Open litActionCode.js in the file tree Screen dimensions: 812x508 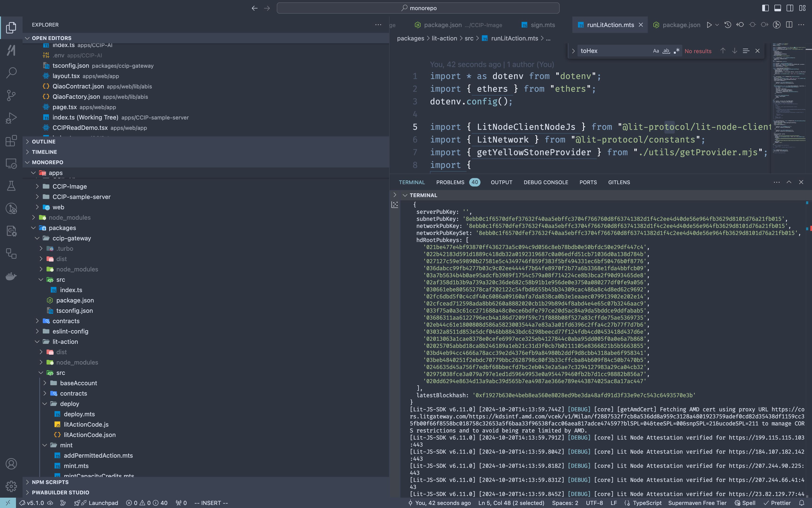pyautogui.click(x=206, y=424)
